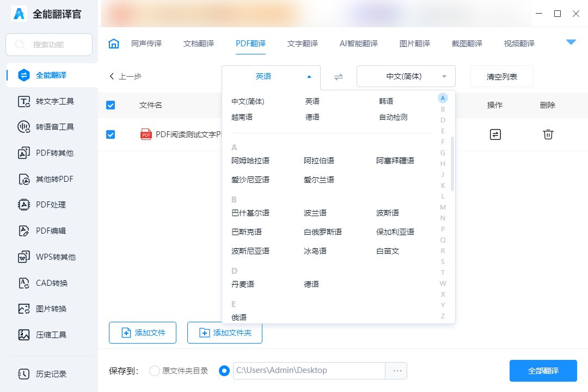The width and height of the screenshot is (588, 392).
Task: Click the 清空列表 button
Action: click(x=501, y=76)
